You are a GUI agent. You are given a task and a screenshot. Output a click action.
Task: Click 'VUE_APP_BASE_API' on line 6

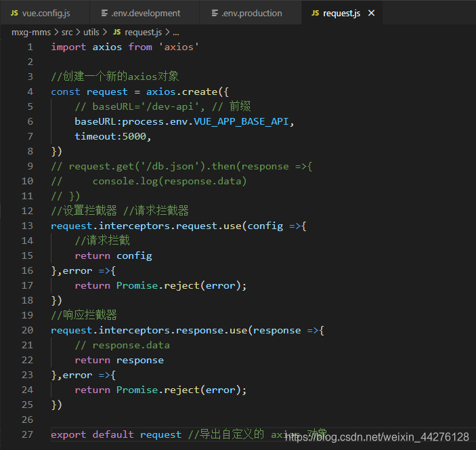tap(241, 122)
